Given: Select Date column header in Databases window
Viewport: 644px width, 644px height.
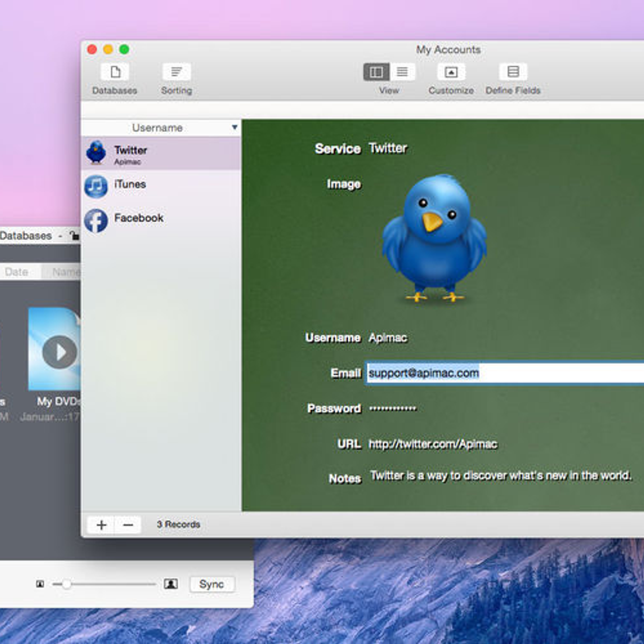Looking at the screenshot, I should [x=17, y=272].
